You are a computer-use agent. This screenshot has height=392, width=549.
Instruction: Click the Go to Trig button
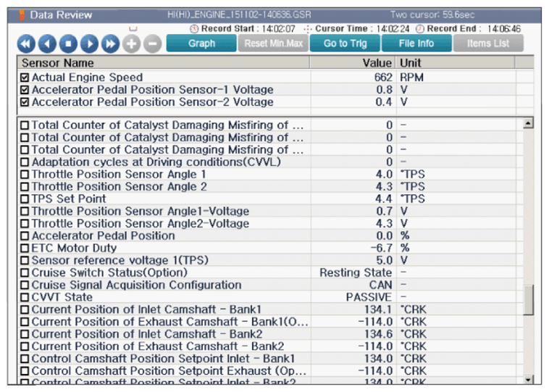point(345,43)
